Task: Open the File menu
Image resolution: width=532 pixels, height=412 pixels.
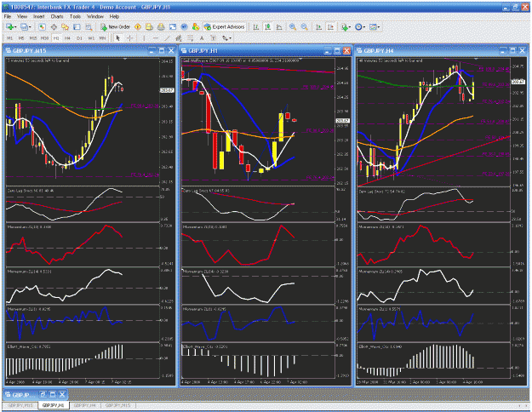Action: click(x=8, y=16)
